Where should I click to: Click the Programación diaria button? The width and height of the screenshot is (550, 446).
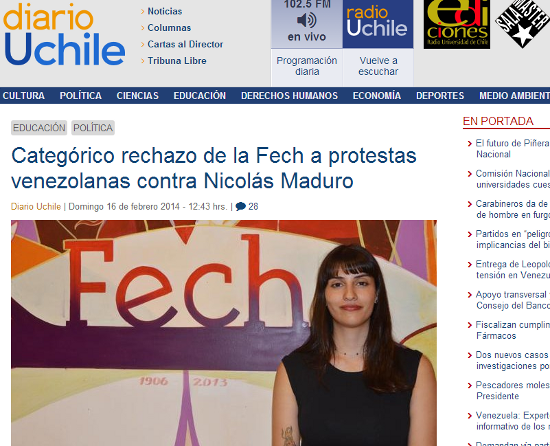point(307,66)
